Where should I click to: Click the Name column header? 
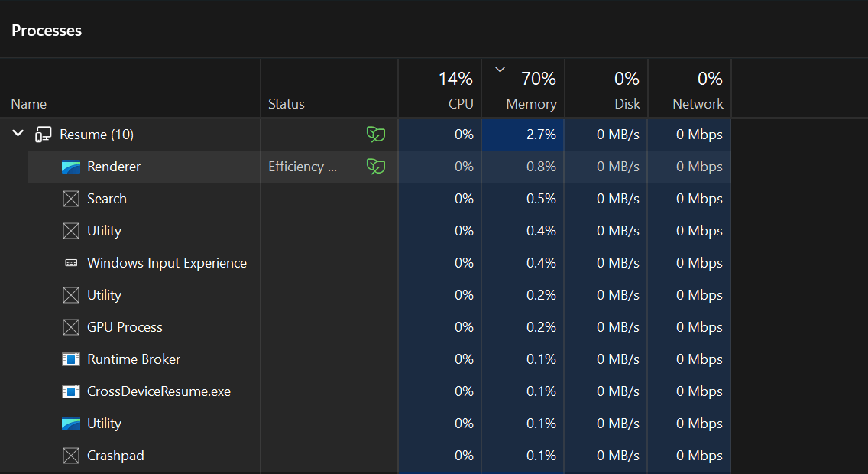(x=28, y=103)
